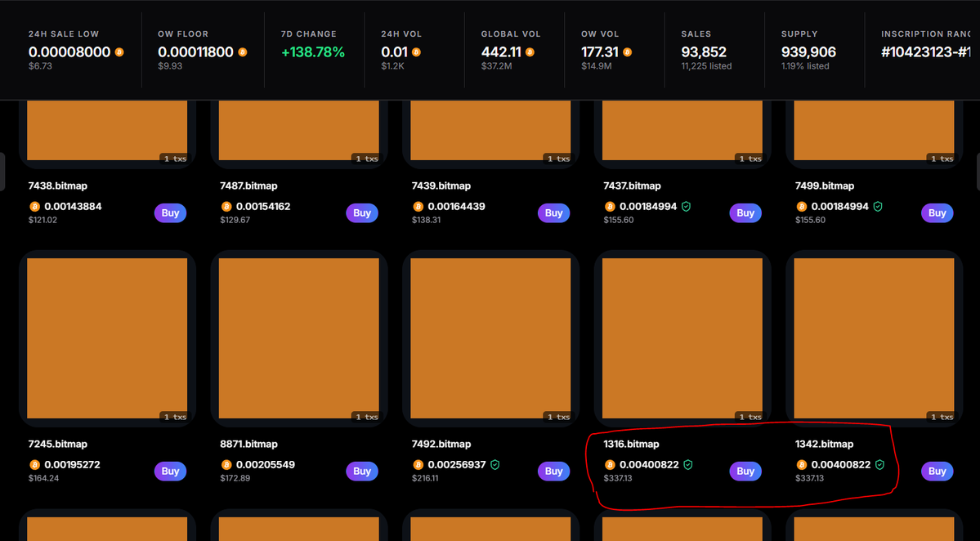Viewport: 980px width, 541px height.
Task: Open the 7499.bitmap title link
Action: coord(825,186)
